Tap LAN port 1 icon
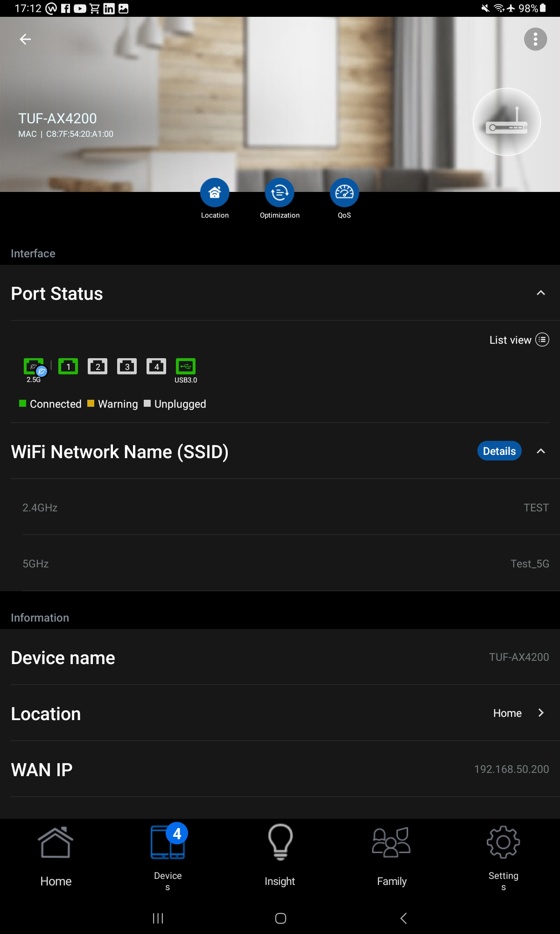The image size is (560, 934). 68,367
